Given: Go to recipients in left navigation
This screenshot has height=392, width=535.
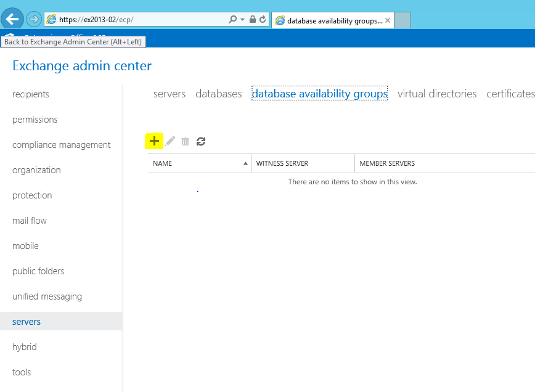Looking at the screenshot, I should click(x=31, y=94).
